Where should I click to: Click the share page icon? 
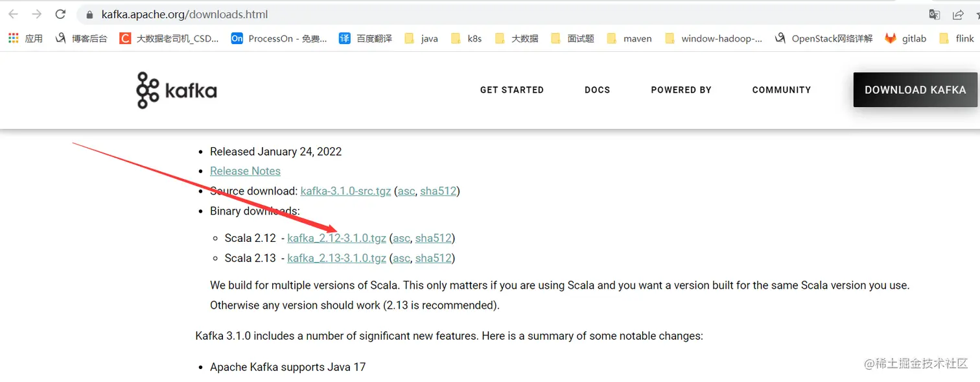(957, 14)
